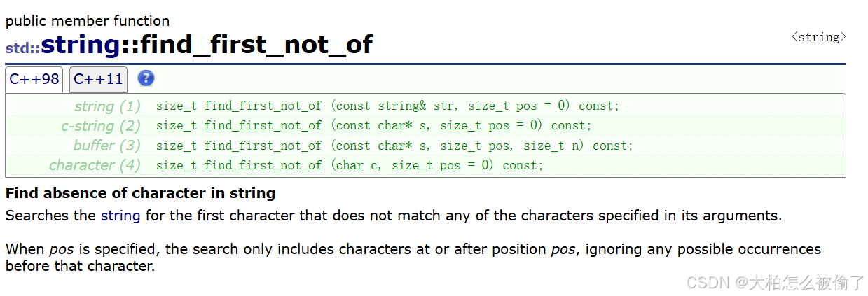Open the <string> header link
868x296 pixels.
coord(818,37)
